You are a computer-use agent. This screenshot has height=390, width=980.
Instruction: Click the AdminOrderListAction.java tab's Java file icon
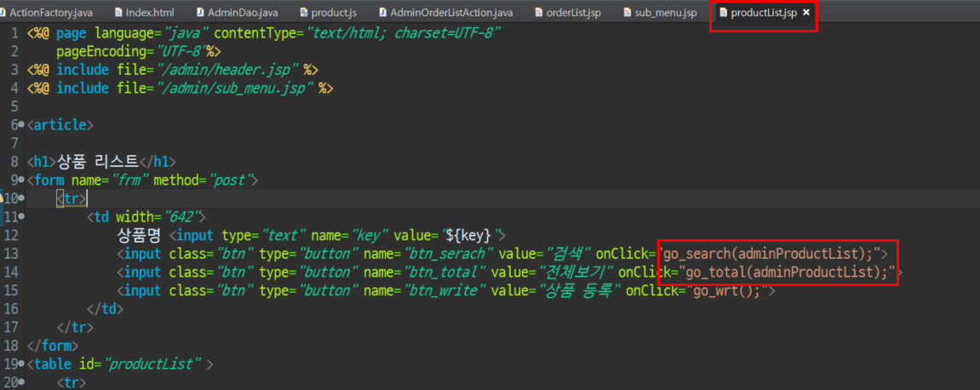[x=382, y=13]
